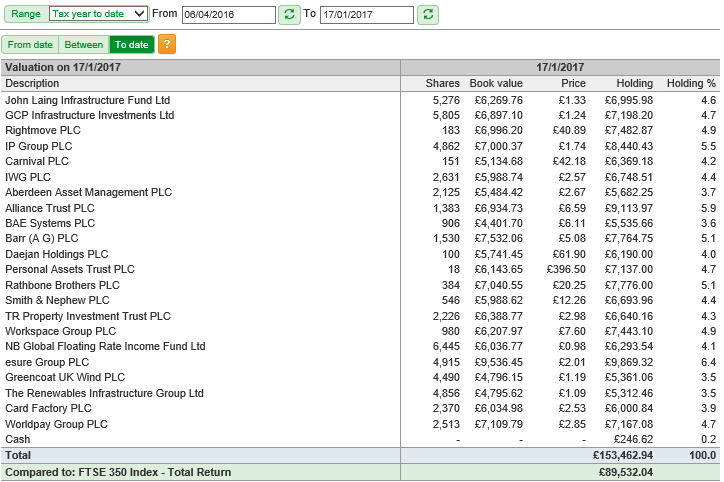Open the orange help question mark
This screenshot has width=724, height=482.
pos(167,44)
